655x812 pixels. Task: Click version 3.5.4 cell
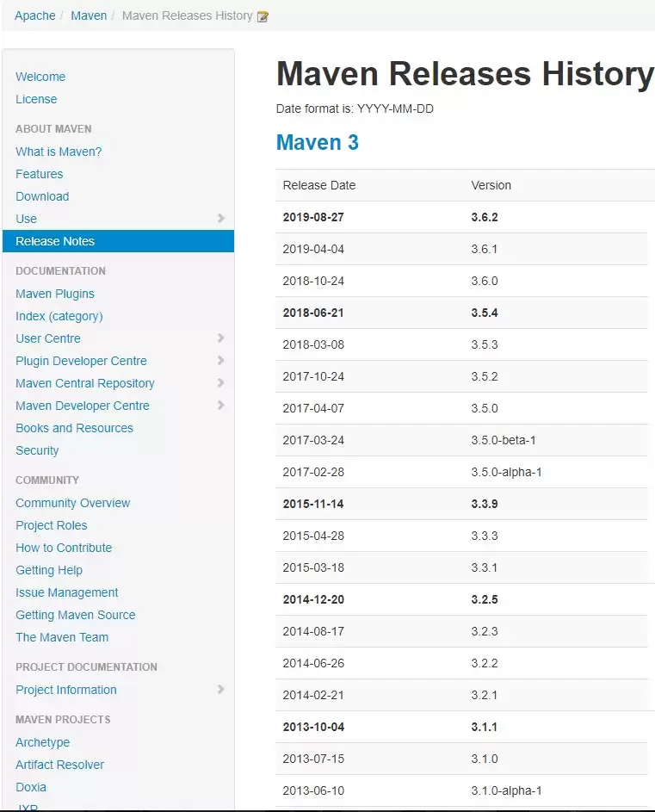tap(485, 313)
